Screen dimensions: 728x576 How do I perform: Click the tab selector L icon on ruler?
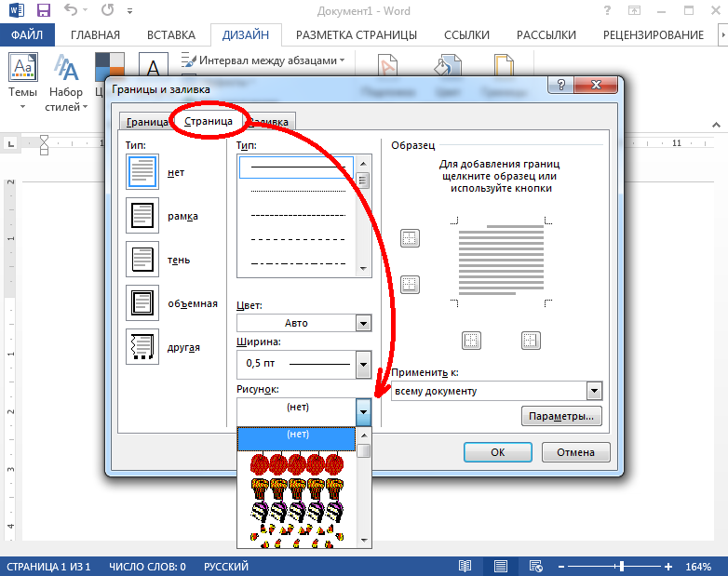11,144
